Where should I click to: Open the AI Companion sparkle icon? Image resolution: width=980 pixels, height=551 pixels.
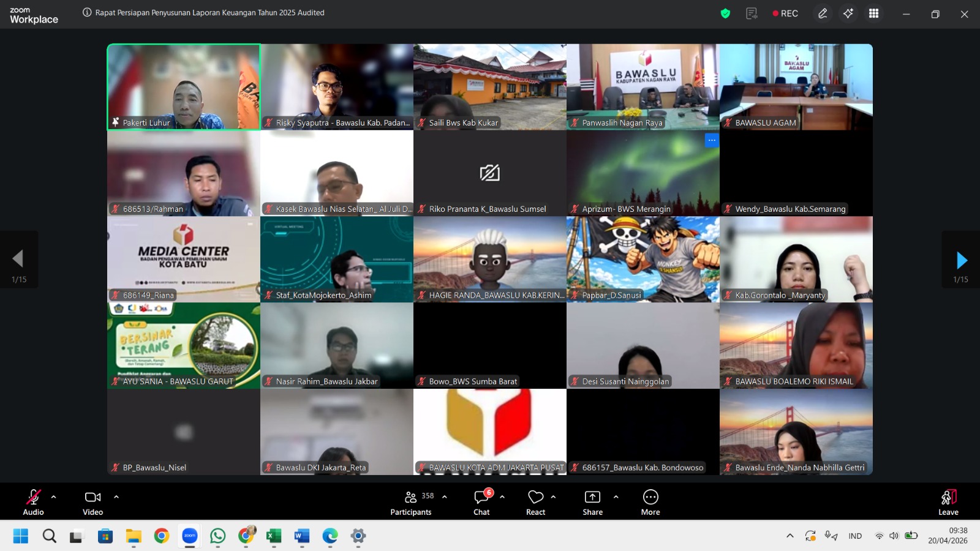pyautogui.click(x=848, y=13)
